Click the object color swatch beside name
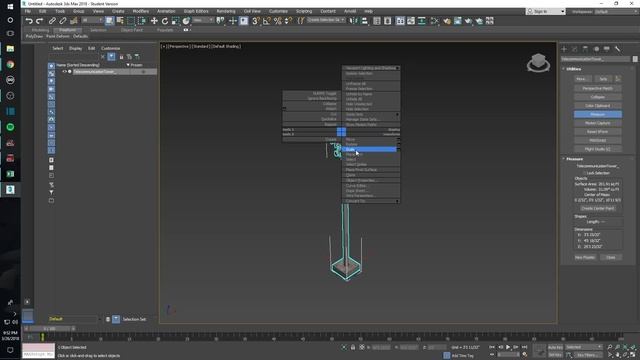Viewport: 640px width, 360px height. click(x=635, y=59)
